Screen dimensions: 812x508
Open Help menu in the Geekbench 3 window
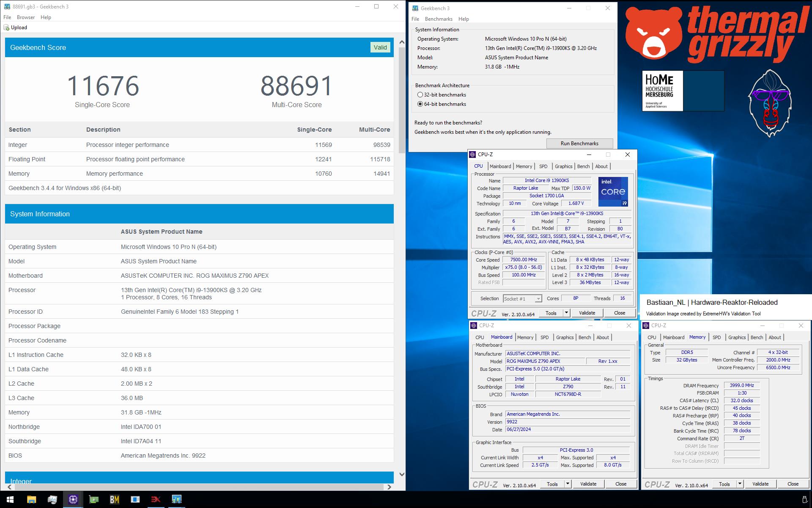point(464,19)
